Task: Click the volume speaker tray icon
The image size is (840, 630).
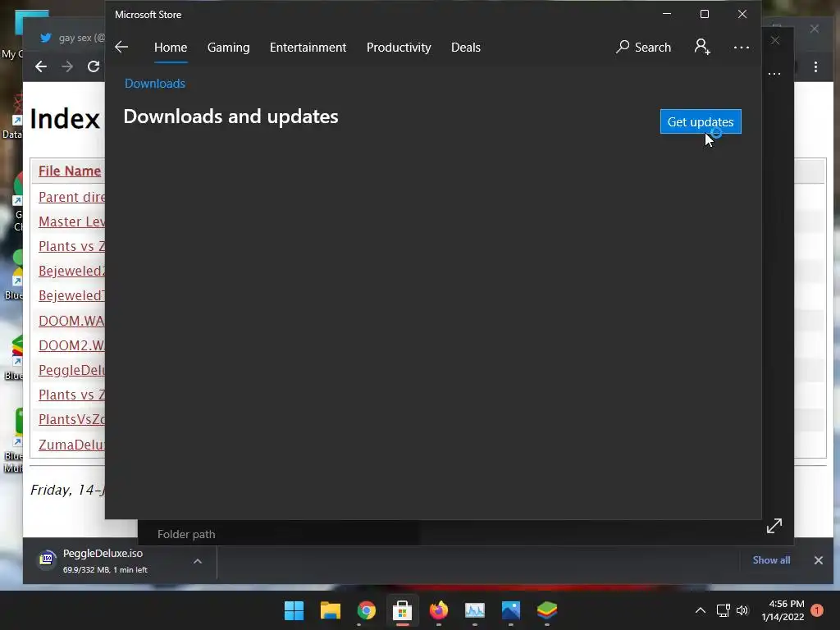Action: tap(742, 610)
